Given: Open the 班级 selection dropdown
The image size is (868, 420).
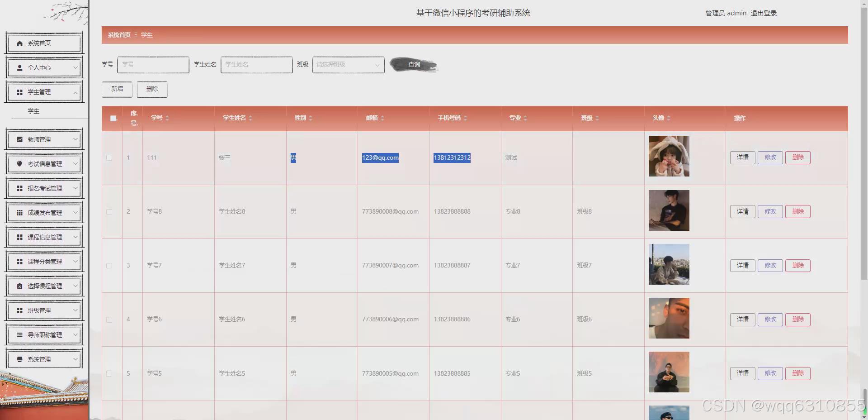Looking at the screenshot, I should coord(348,65).
